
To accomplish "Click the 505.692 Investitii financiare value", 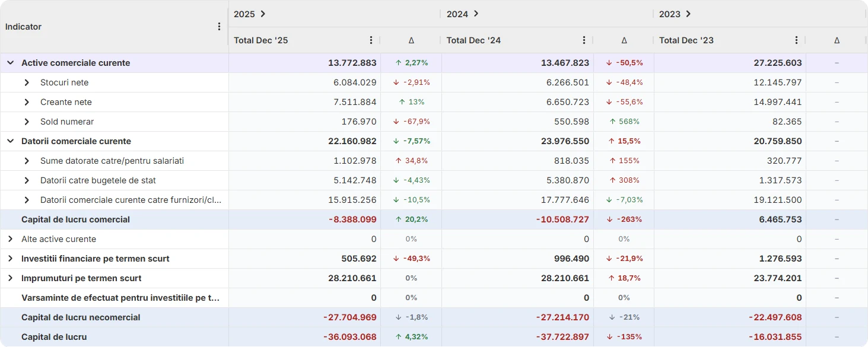I will pos(359,259).
